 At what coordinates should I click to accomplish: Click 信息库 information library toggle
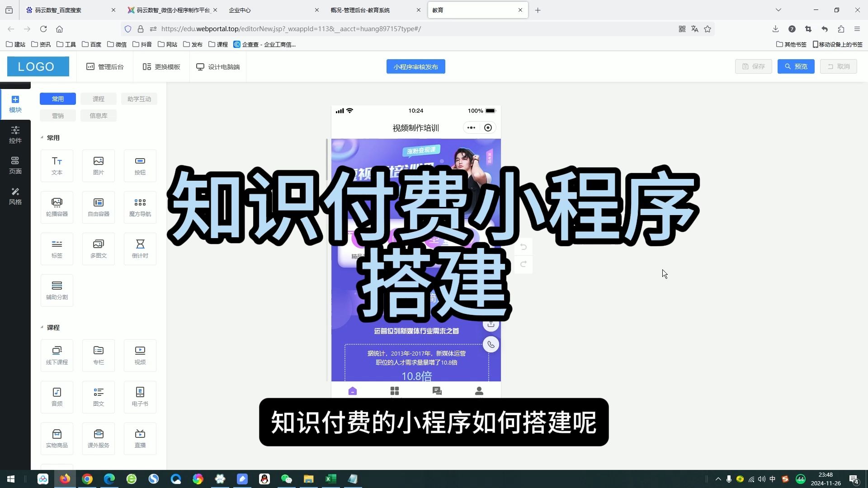click(x=98, y=115)
